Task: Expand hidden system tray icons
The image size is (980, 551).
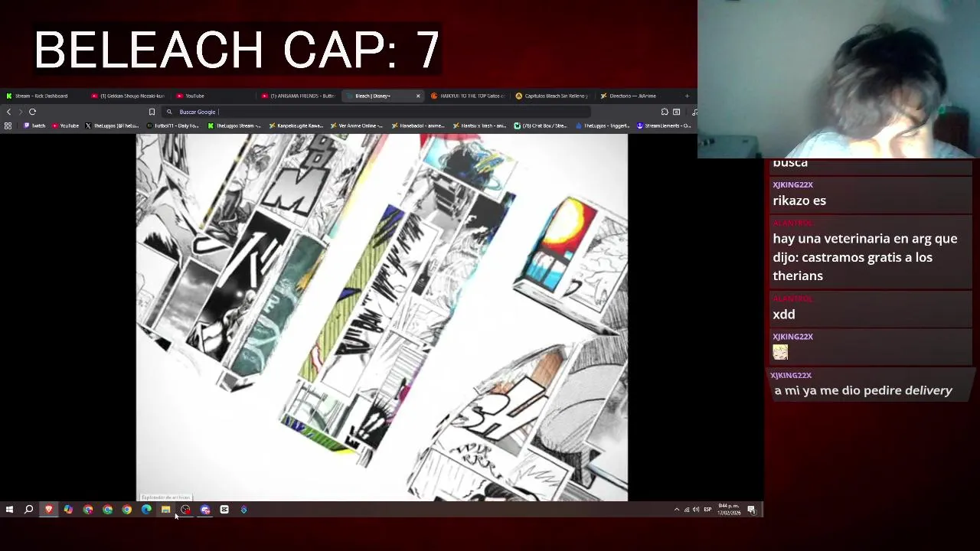Action: tap(676, 510)
